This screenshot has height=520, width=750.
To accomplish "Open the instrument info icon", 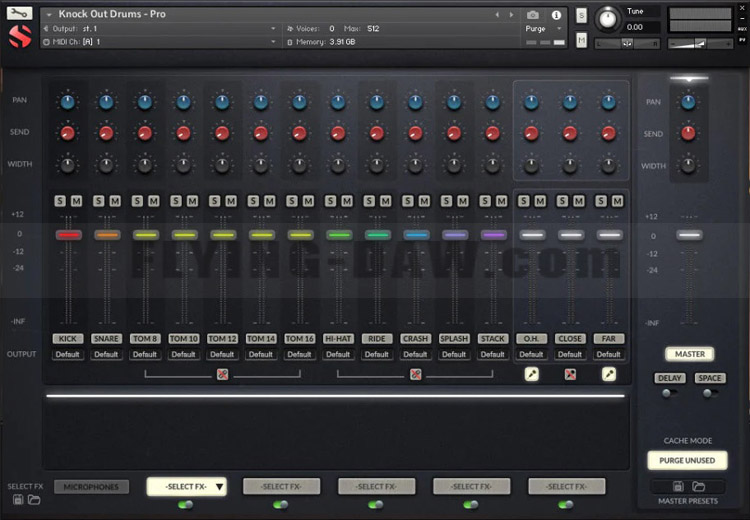I will pos(556,15).
